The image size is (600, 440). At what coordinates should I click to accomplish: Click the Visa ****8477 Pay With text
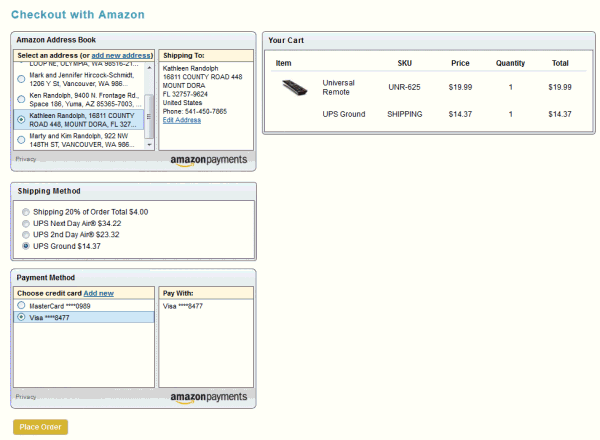click(183, 306)
